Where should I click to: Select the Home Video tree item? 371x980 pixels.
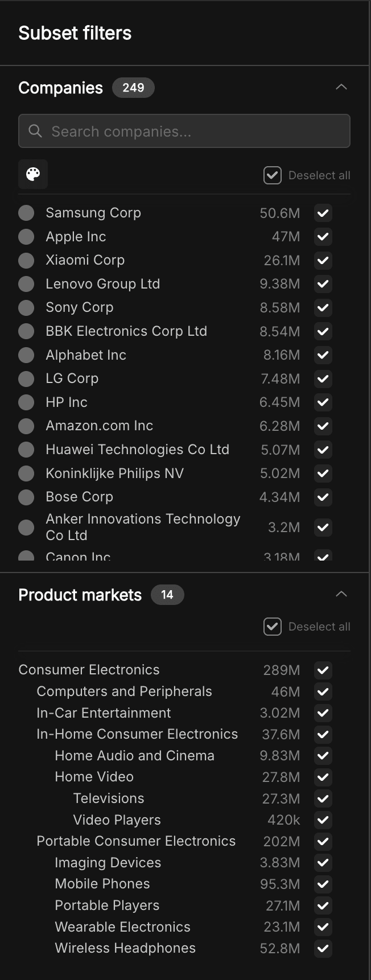(x=94, y=777)
